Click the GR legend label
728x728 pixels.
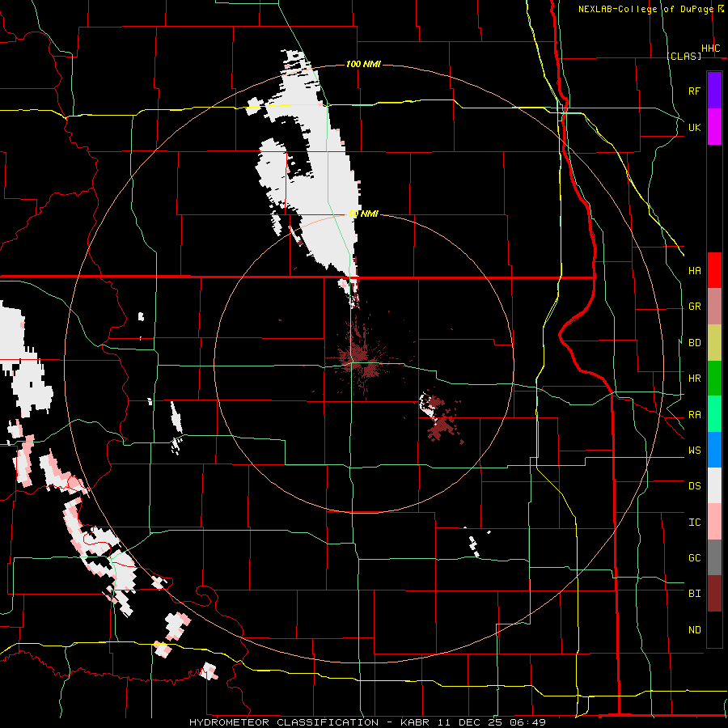click(695, 307)
